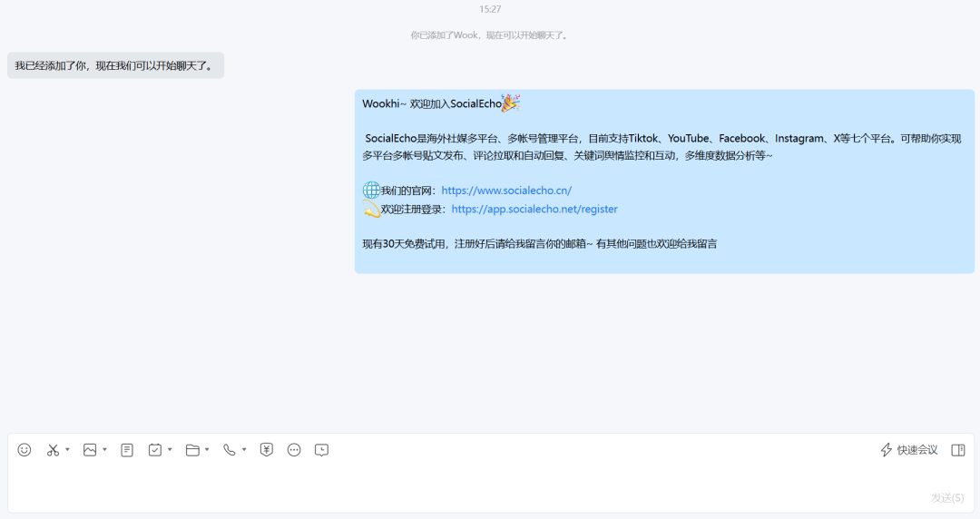Expand the call options arrow
The width and height of the screenshot is (980, 519).
click(x=244, y=450)
